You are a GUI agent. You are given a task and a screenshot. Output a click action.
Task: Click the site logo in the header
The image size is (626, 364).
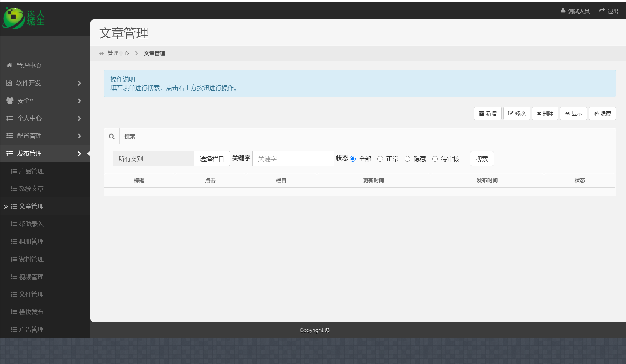click(x=23, y=18)
